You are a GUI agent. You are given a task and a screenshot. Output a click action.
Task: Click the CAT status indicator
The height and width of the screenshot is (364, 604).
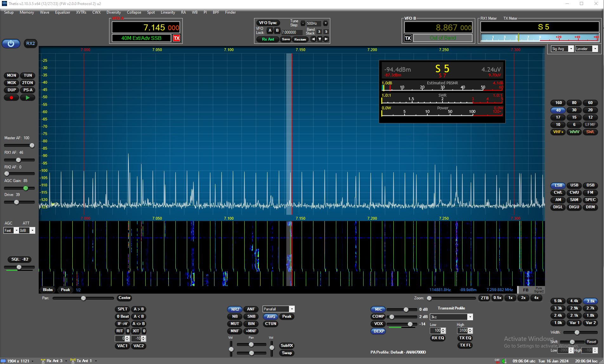pyautogui.click(x=497, y=361)
